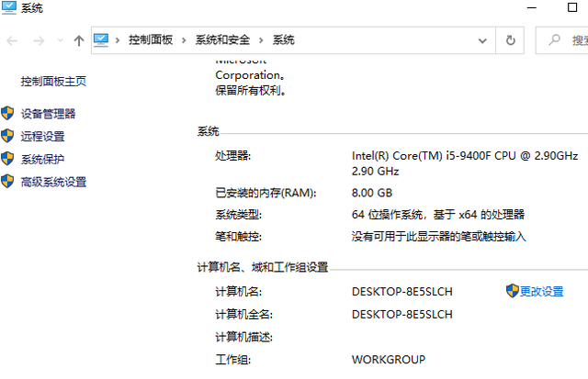Click the search magnifier icon
The image size is (588, 379).
(555, 40)
